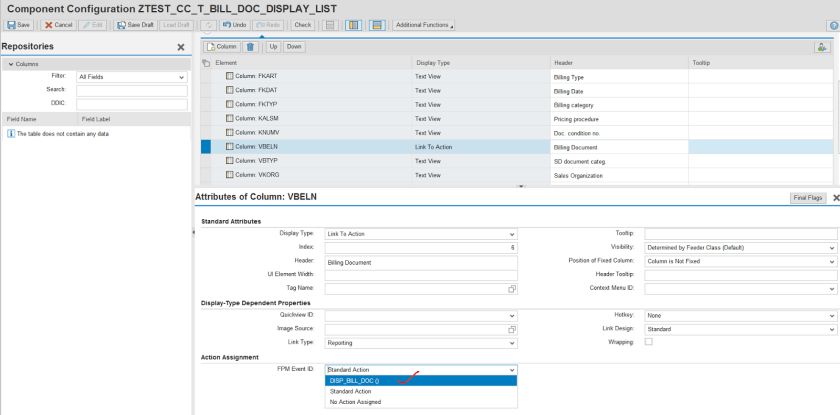
Task: Click the delete column trash icon
Action: pyautogui.click(x=250, y=47)
